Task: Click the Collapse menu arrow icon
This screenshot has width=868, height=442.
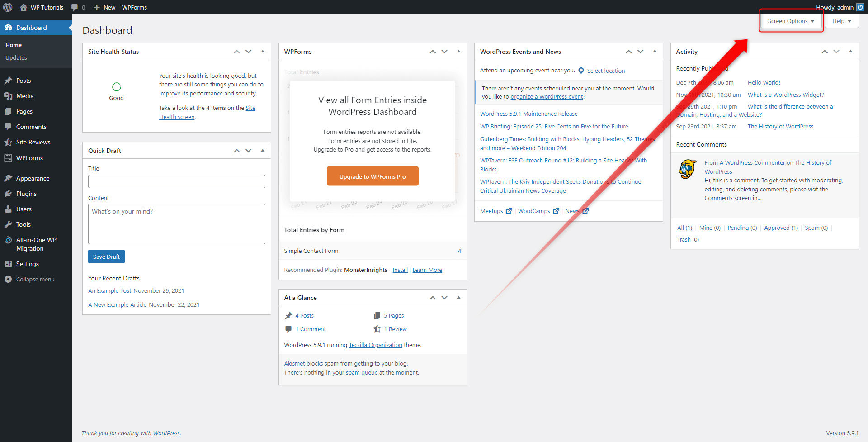Action: (x=8, y=279)
